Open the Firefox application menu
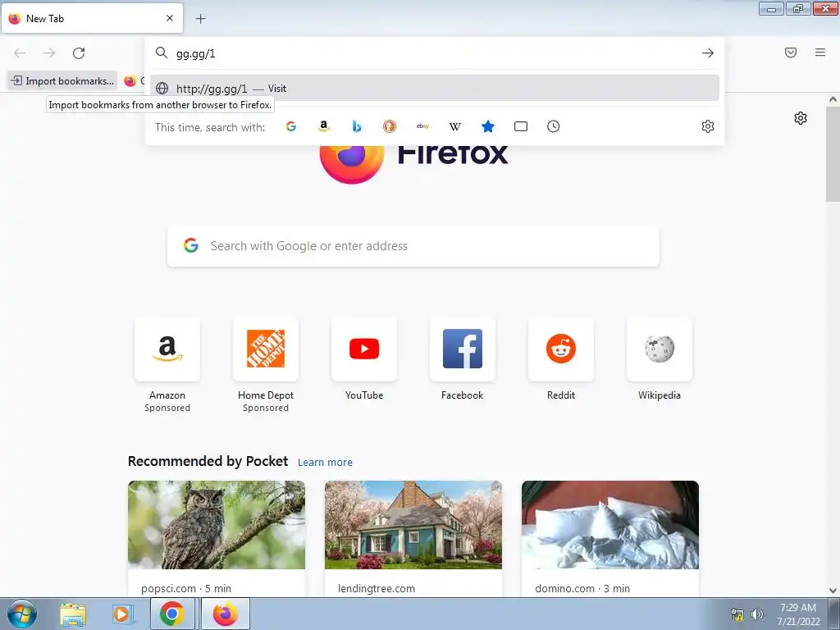Image resolution: width=840 pixels, height=630 pixels. coord(820,52)
